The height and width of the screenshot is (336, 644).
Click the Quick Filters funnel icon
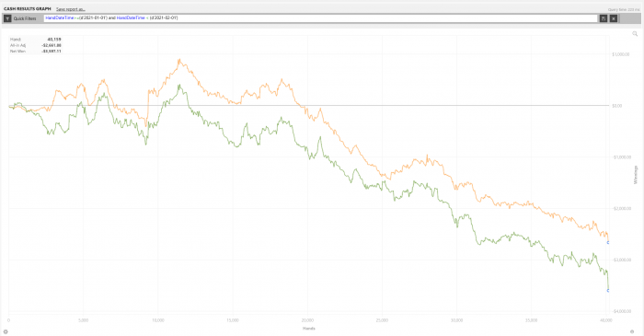[x=7, y=18]
